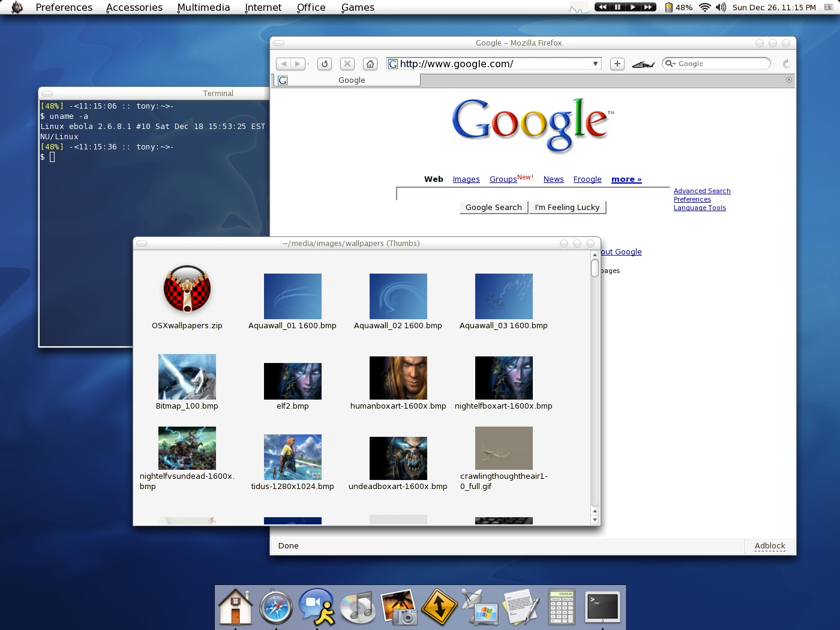
Task: Open yellow transfer arrows dock icon
Action: coord(439,607)
